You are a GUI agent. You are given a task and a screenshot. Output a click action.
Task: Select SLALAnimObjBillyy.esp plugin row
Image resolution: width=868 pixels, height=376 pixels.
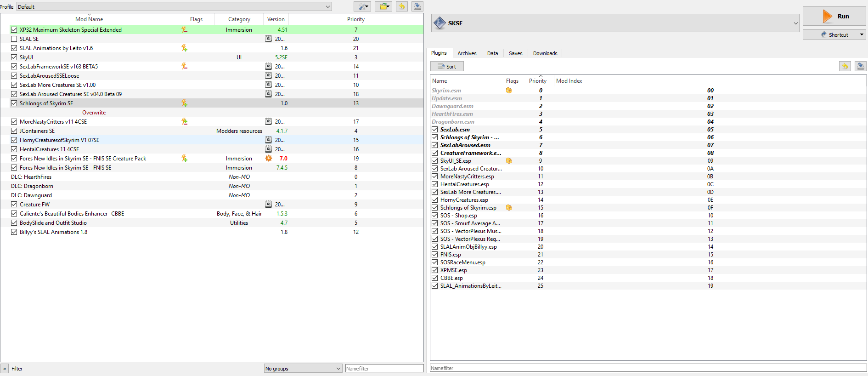(x=648, y=247)
